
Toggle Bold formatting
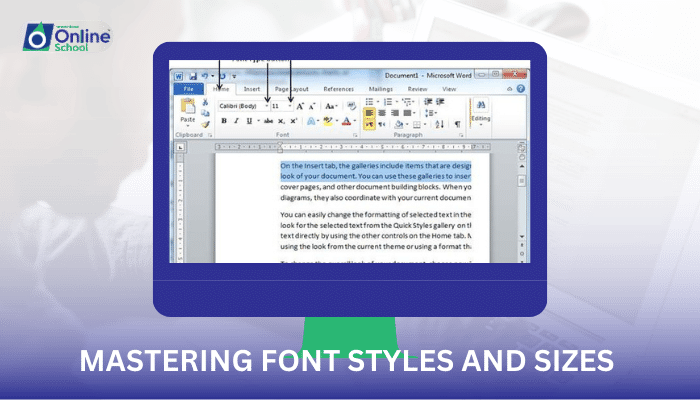[x=224, y=121]
